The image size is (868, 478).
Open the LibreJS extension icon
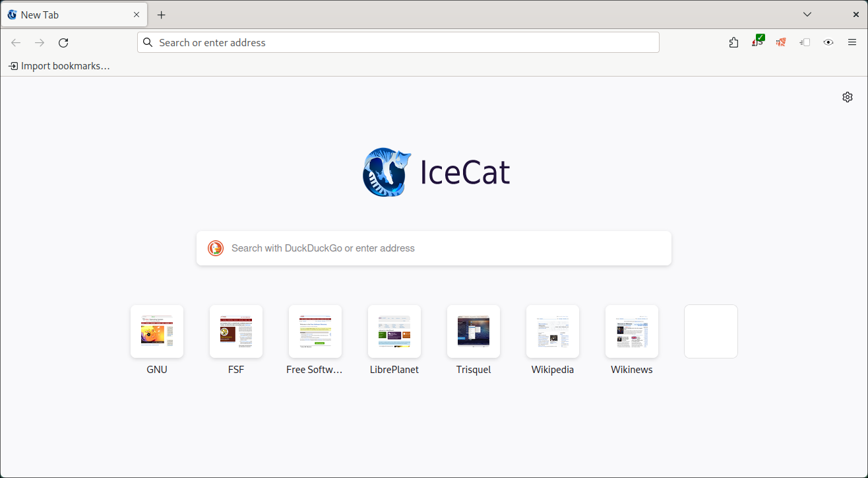pyautogui.click(x=757, y=42)
